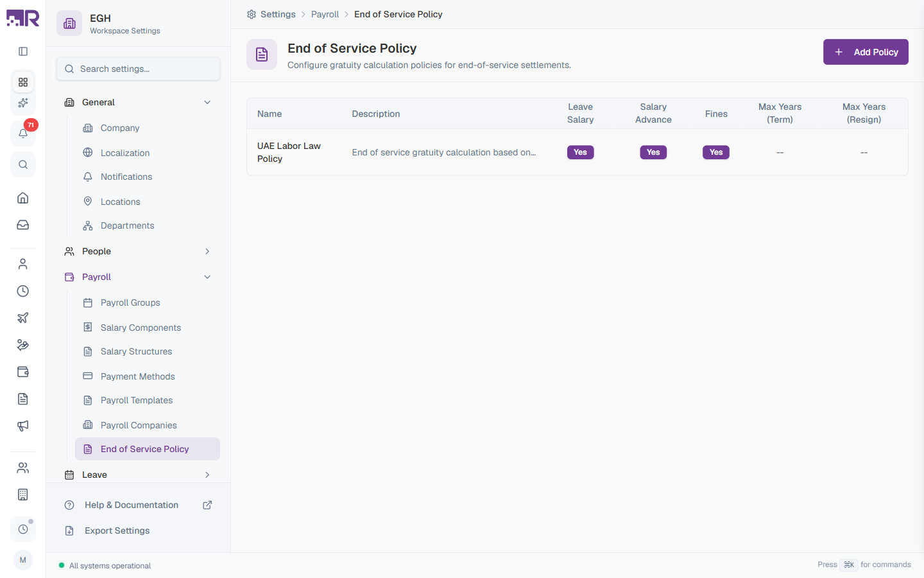Click the user avatar M
The image size is (924, 578).
[x=23, y=560]
